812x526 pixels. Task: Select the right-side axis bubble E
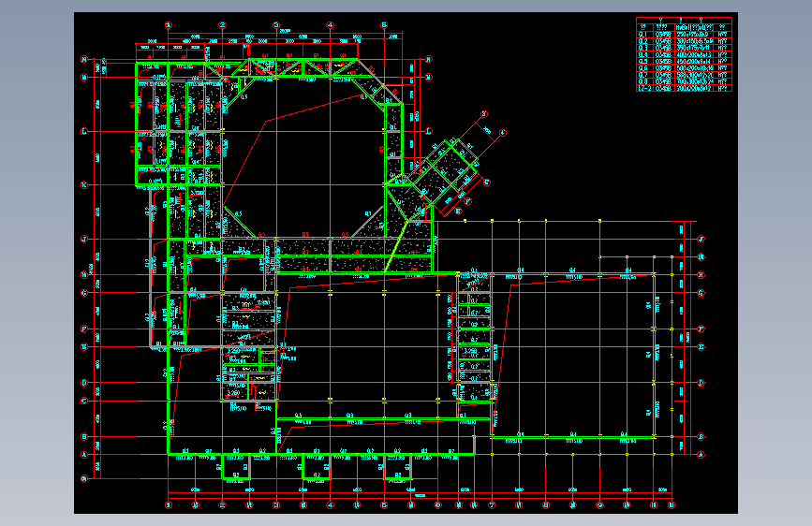tap(701, 347)
